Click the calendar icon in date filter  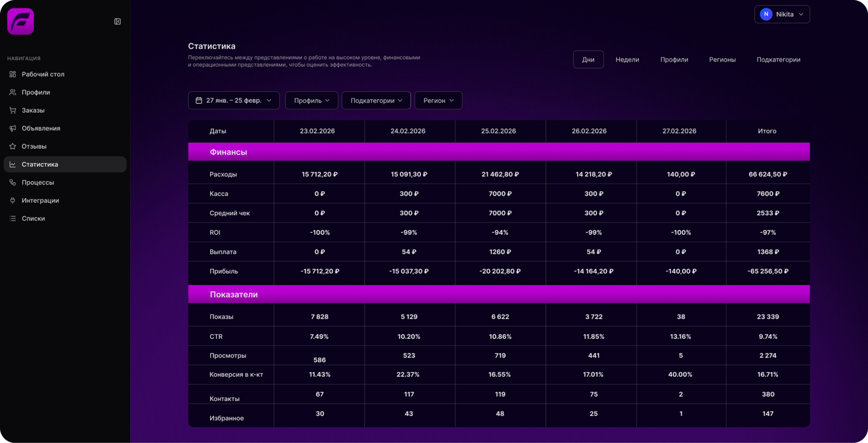point(199,101)
